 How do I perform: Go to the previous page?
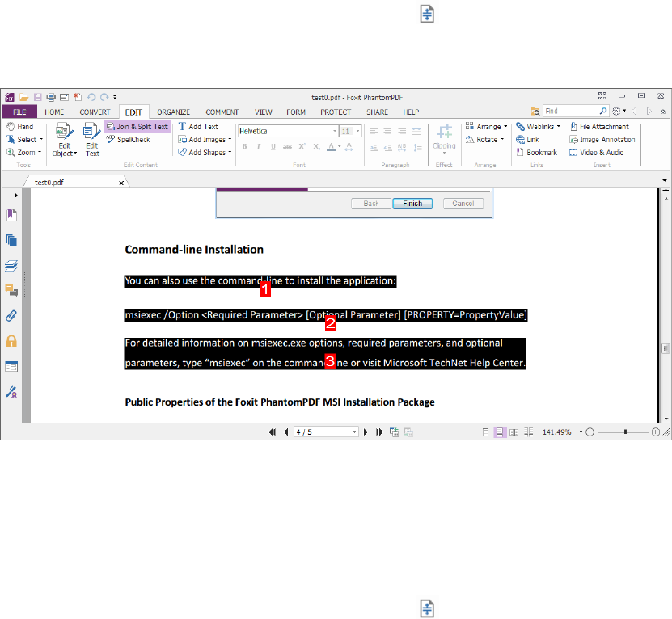285,432
